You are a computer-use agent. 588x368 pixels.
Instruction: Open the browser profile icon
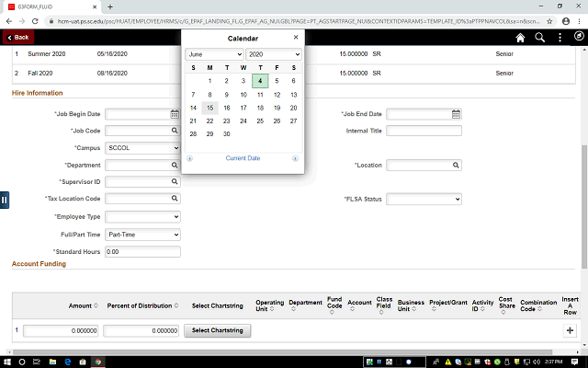point(566,21)
